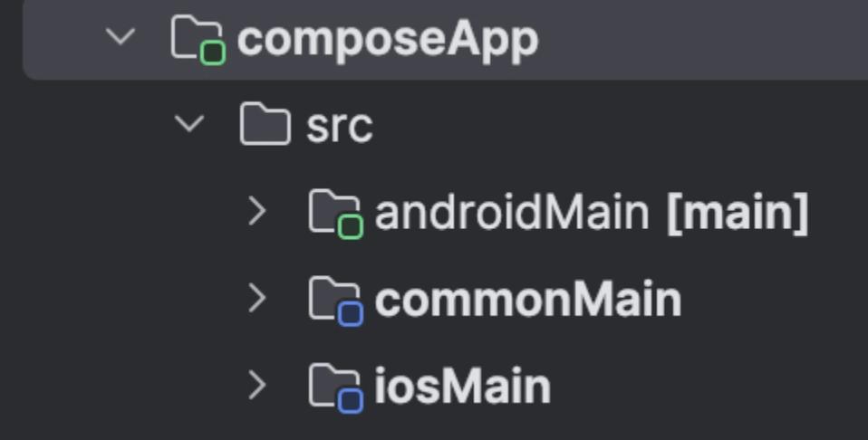The height and width of the screenshot is (440, 868).
Task: Expand the commonMain source set arrow
Action: click(x=257, y=298)
